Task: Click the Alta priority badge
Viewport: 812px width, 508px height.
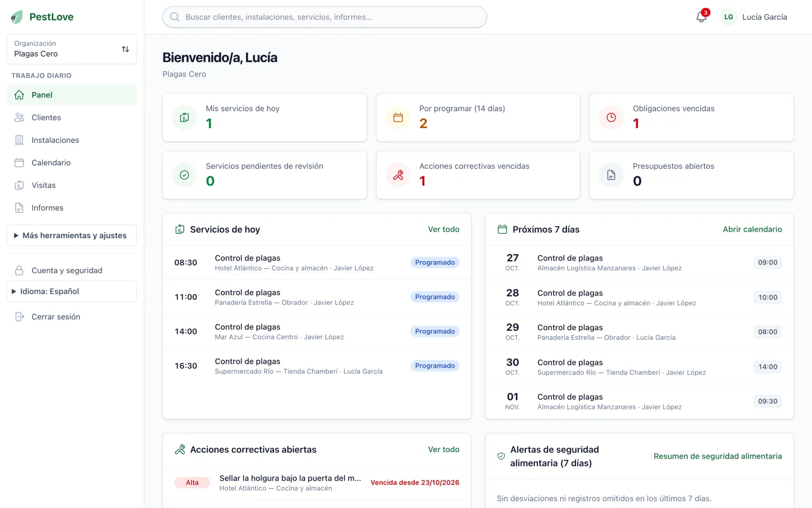Action: coord(192,483)
